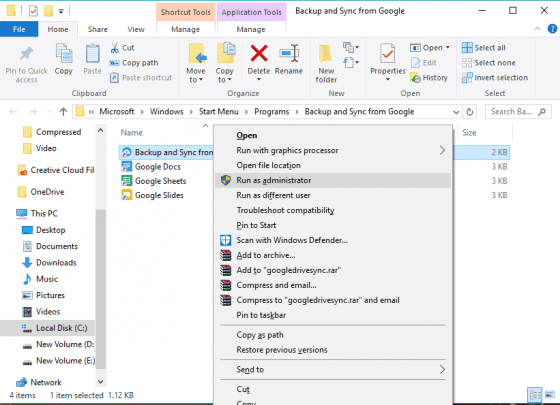Screen dimensions: 560x405
Task: Click the Paste clipboard icon
Action: coord(92,54)
